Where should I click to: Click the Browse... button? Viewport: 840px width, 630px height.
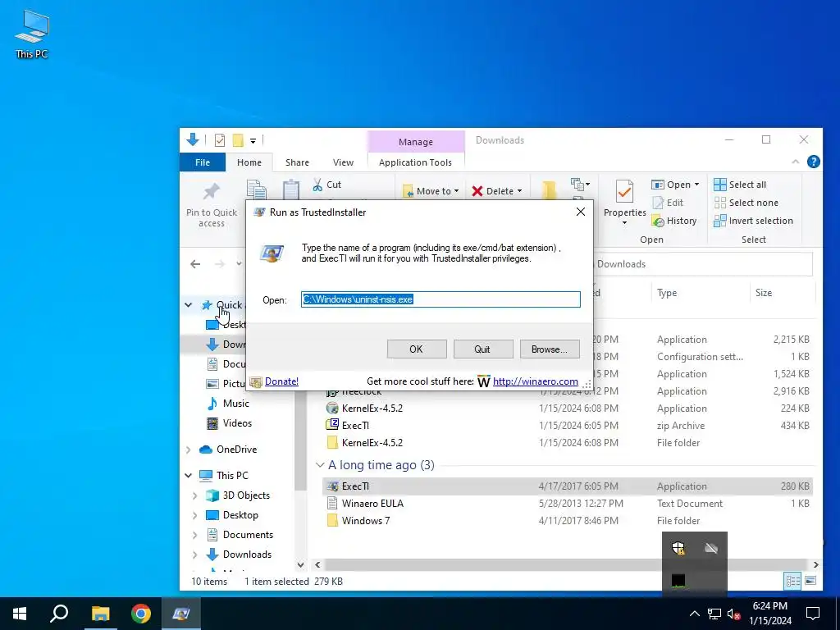[x=549, y=349]
